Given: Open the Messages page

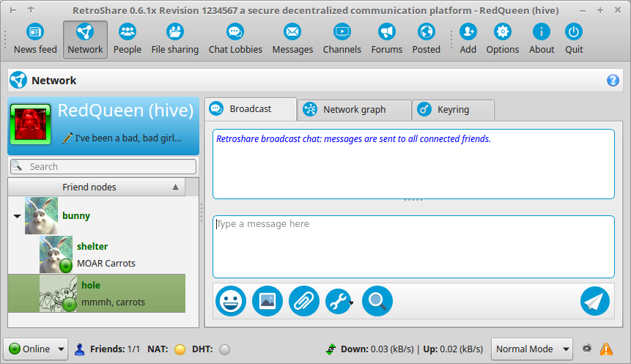Looking at the screenshot, I should (292, 40).
